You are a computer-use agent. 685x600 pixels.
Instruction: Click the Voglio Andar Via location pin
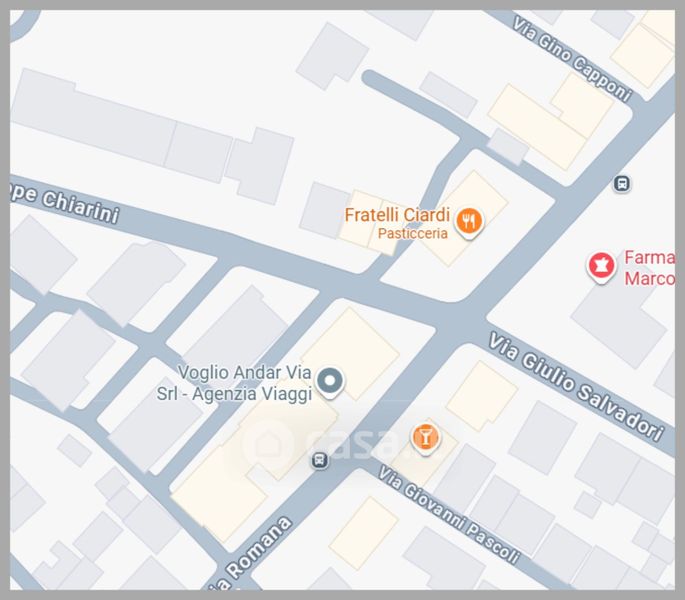pos(330,383)
